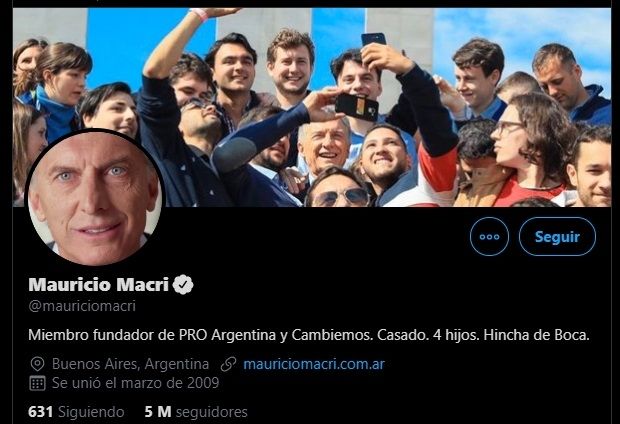Click the Buenos Aires, Argentina location text
This screenshot has width=620, height=424.
click(x=130, y=364)
